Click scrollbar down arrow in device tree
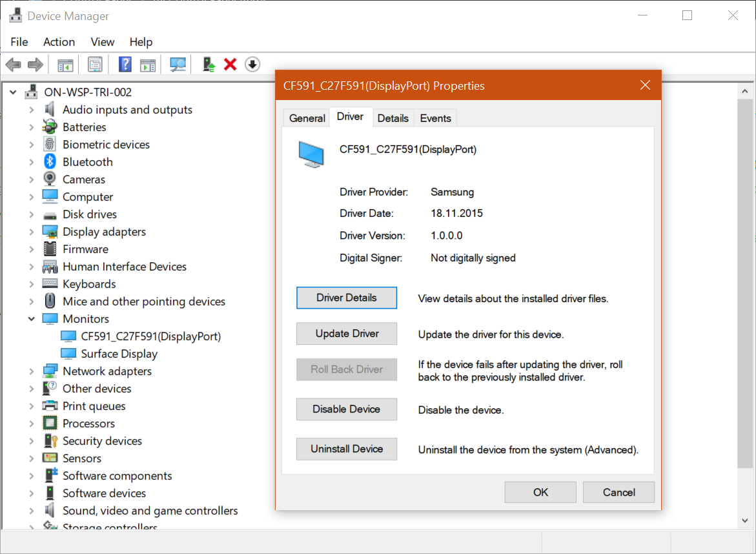The height and width of the screenshot is (554, 756). (745, 520)
